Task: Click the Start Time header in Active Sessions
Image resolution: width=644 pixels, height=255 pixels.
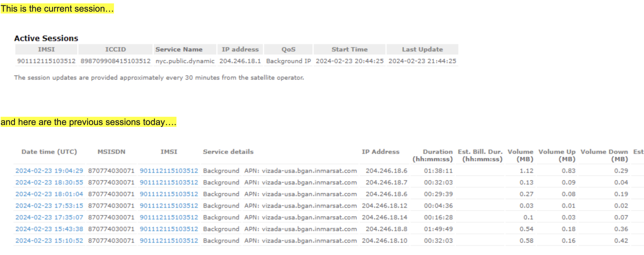Action: pos(349,49)
